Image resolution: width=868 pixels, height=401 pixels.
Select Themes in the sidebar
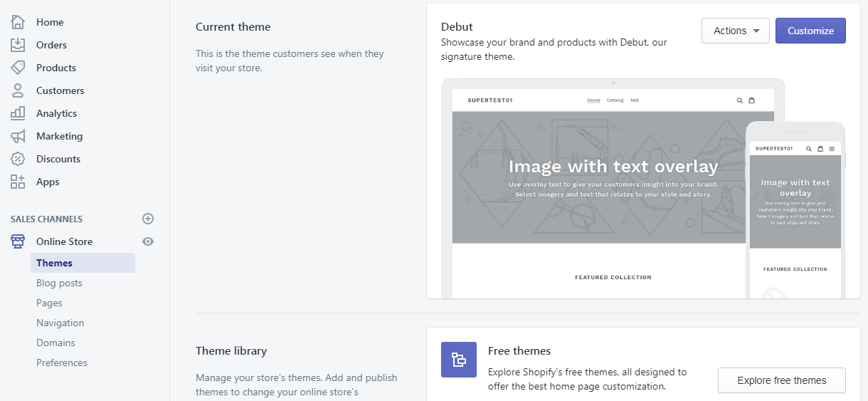click(x=55, y=263)
